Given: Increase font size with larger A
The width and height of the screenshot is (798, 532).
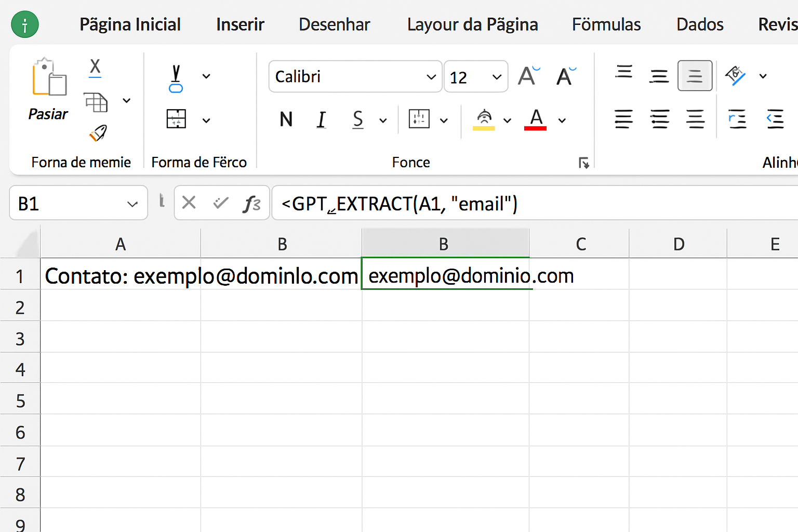Looking at the screenshot, I should [x=529, y=76].
